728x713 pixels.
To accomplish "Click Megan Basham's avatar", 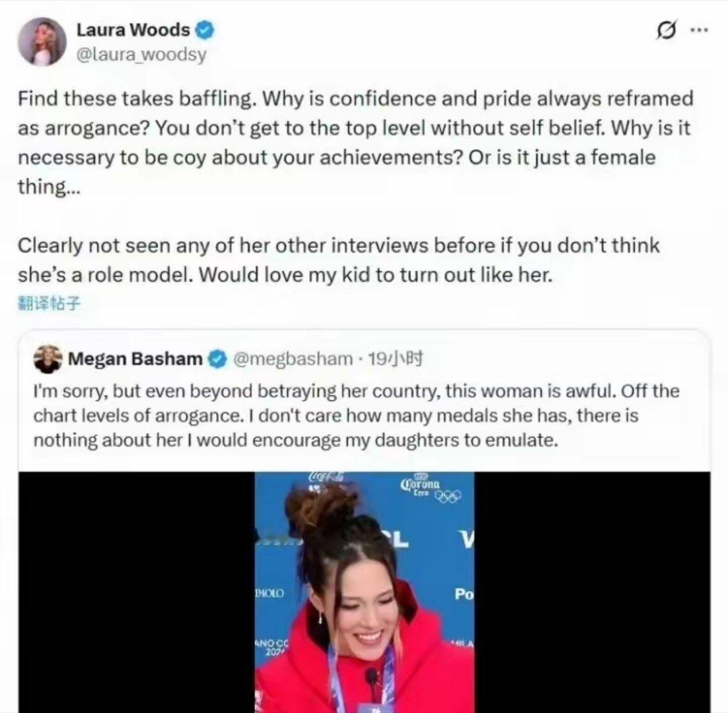I will tap(48, 359).
